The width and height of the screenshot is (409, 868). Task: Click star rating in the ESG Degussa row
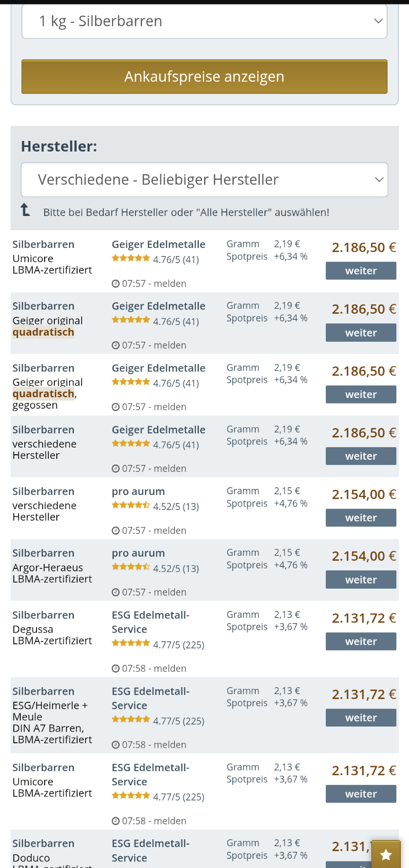131,644
